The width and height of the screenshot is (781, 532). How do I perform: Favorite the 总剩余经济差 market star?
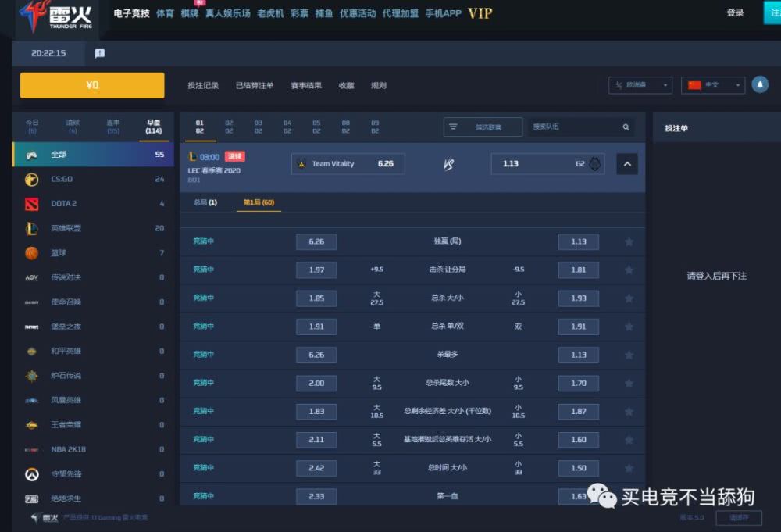tap(629, 412)
